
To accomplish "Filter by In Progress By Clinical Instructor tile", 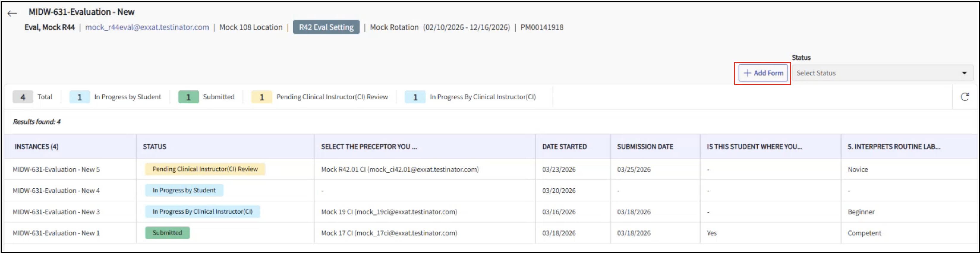I will 471,97.
